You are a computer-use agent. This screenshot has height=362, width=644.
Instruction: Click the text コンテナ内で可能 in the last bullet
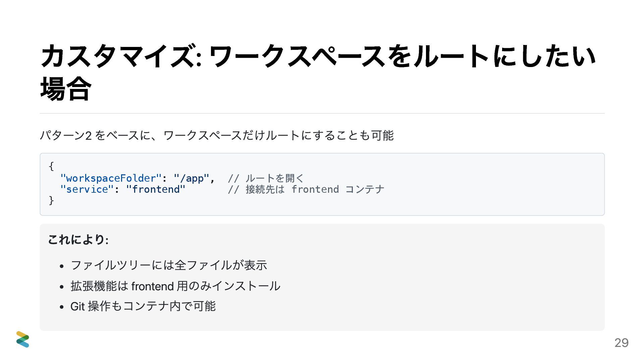pyautogui.click(x=169, y=306)
